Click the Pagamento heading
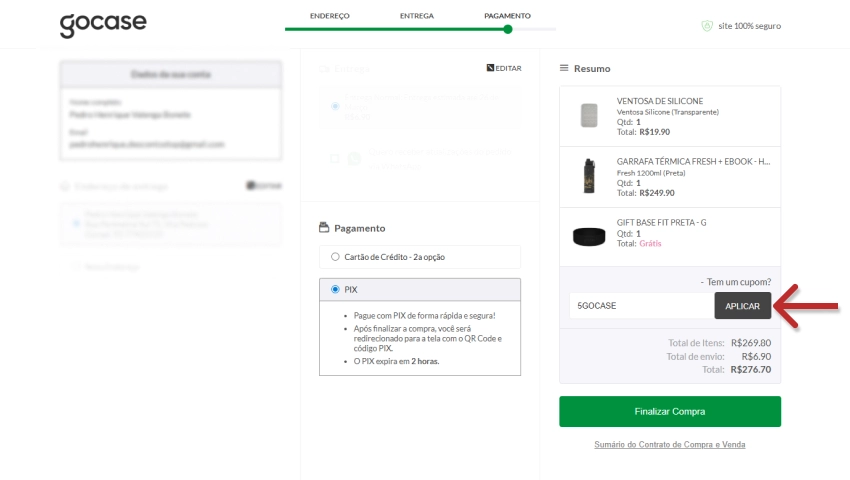 tap(359, 228)
